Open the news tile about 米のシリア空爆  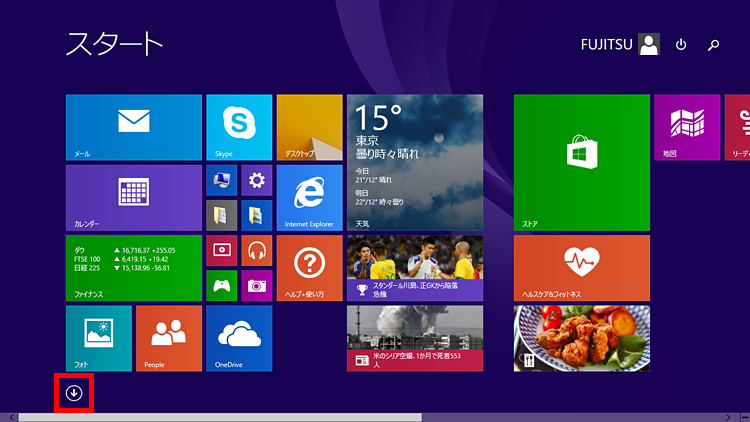click(x=415, y=338)
